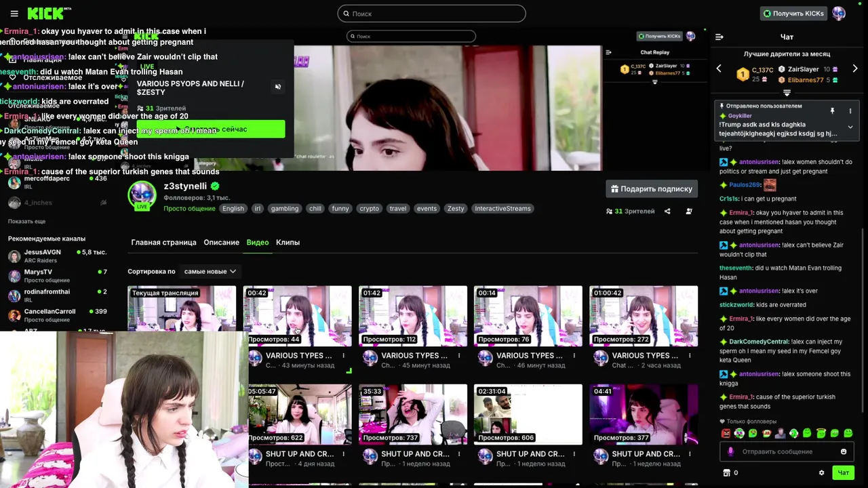Open the hamburger menu beside the KICK logo
868x488 pixels.
(x=14, y=14)
